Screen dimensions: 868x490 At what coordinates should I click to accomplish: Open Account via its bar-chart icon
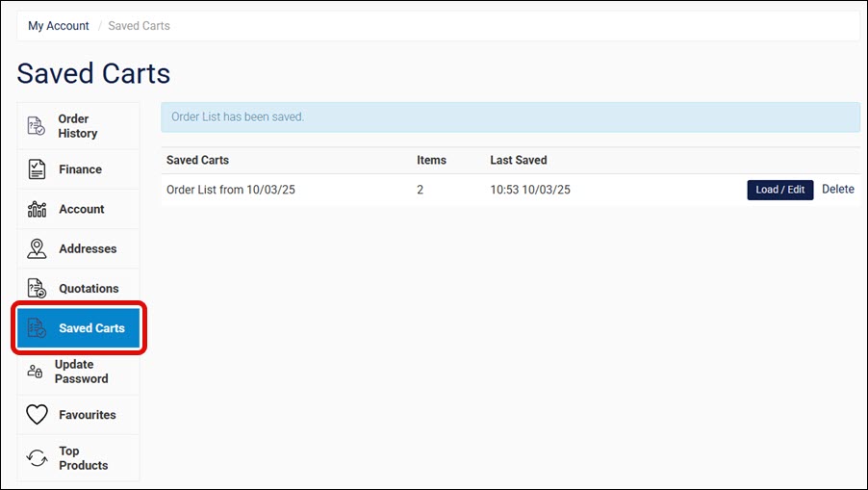37,209
